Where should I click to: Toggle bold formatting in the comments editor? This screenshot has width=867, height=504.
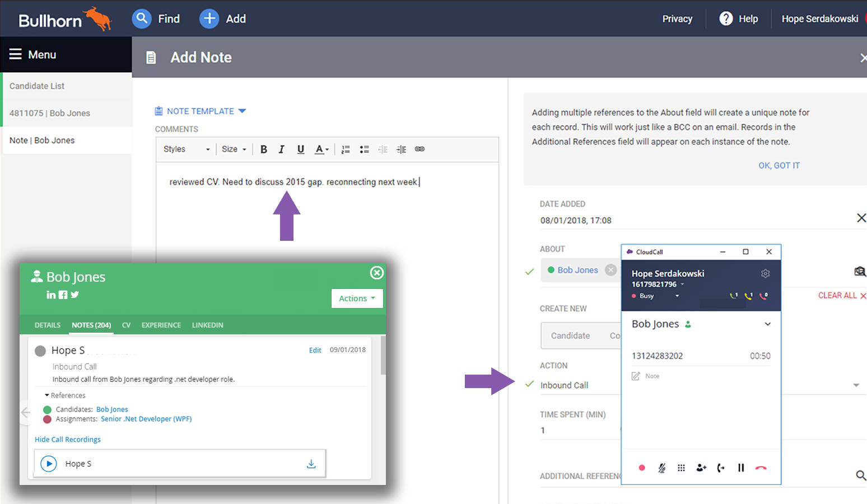[x=263, y=149]
